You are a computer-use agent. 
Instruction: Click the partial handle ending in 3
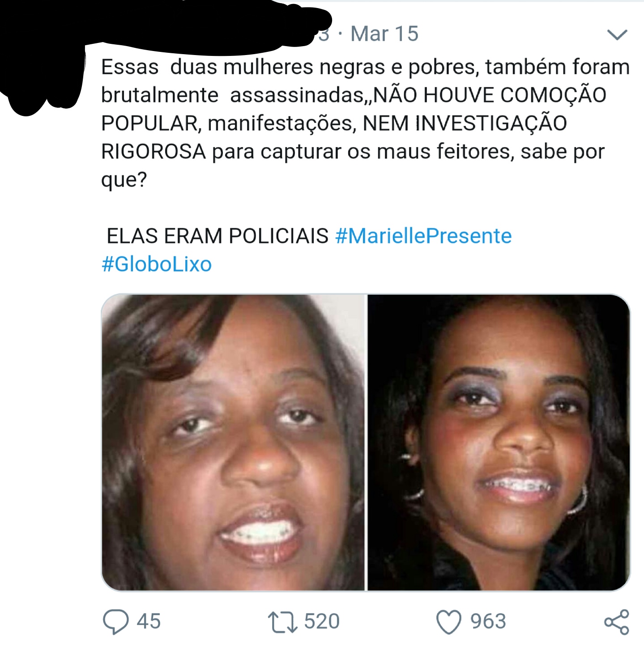tap(324, 34)
